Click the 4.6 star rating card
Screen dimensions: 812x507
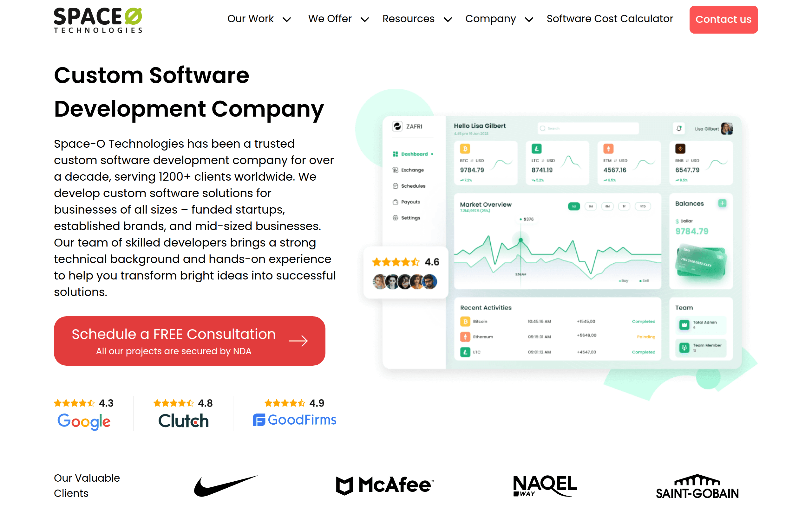coord(406,272)
